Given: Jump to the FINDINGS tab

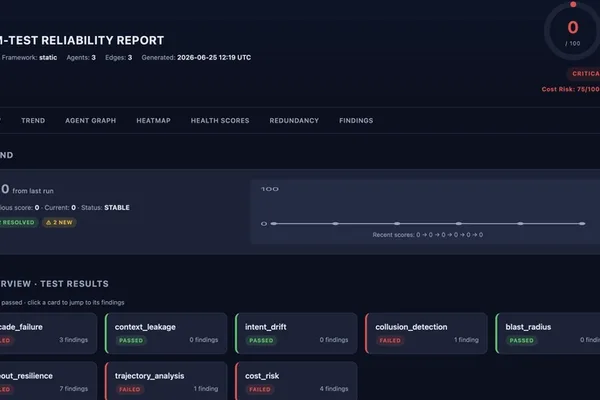Looking at the screenshot, I should click(x=356, y=121).
